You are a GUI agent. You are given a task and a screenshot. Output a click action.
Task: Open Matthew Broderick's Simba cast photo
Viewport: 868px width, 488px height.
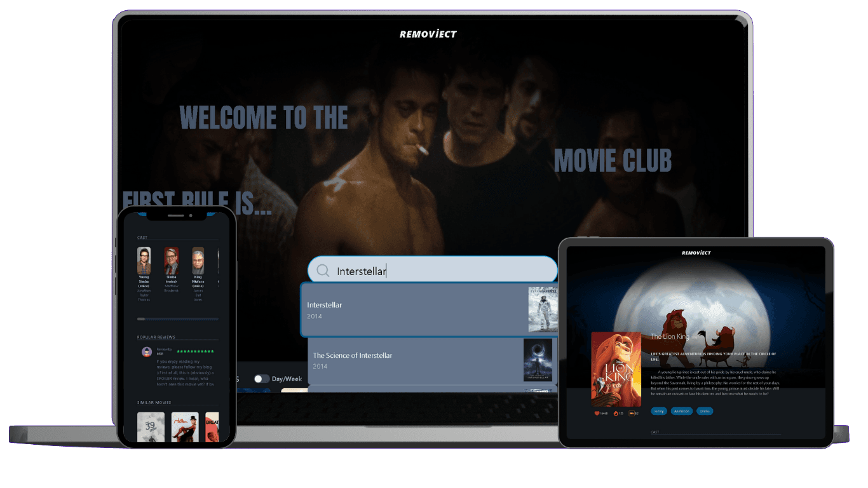(171, 261)
